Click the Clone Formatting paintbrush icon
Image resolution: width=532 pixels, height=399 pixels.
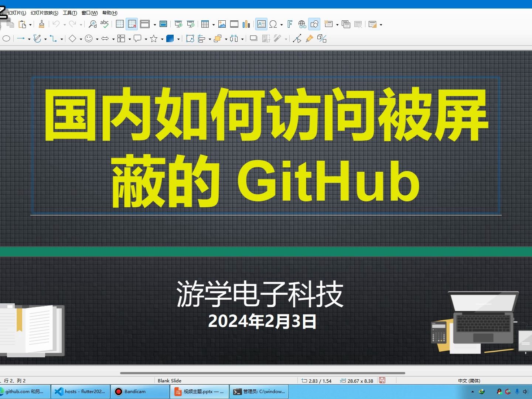[42, 24]
